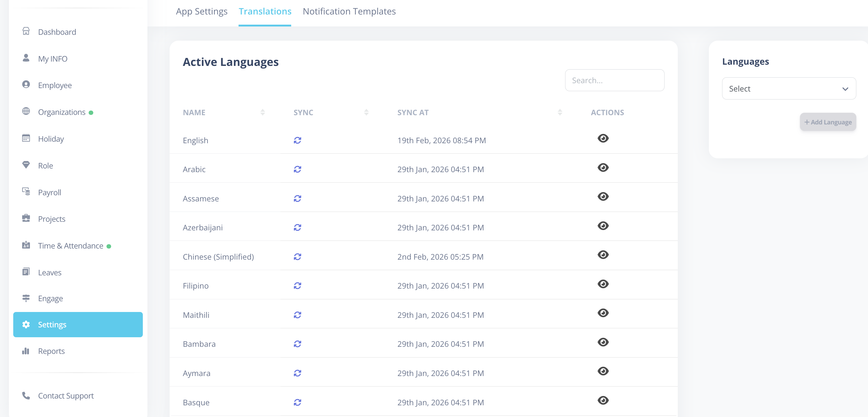
Task: Sync the Maithili language
Action: [x=297, y=315]
